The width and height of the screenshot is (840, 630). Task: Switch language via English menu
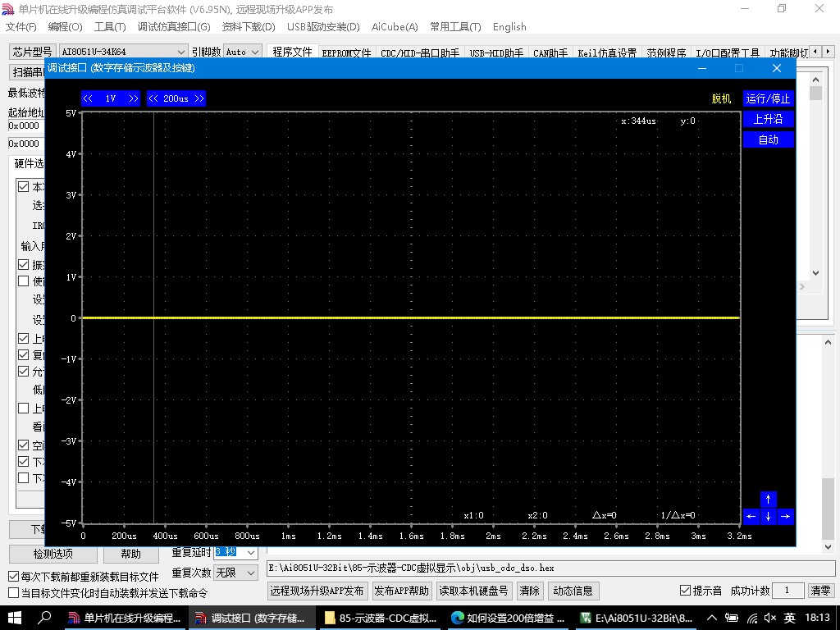(x=509, y=27)
